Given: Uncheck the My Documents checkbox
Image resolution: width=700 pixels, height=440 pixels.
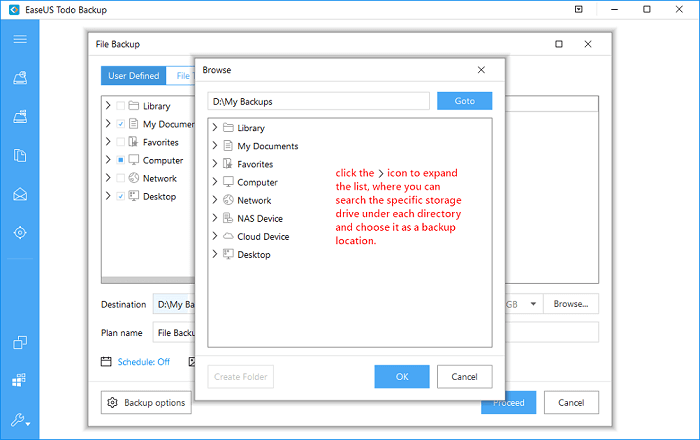Looking at the screenshot, I should (121, 124).
